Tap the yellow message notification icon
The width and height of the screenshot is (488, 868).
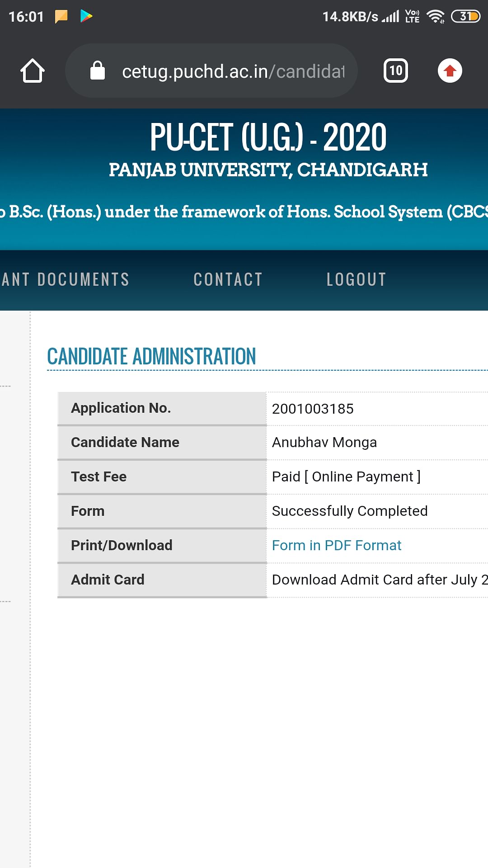(x=61, y=17)
